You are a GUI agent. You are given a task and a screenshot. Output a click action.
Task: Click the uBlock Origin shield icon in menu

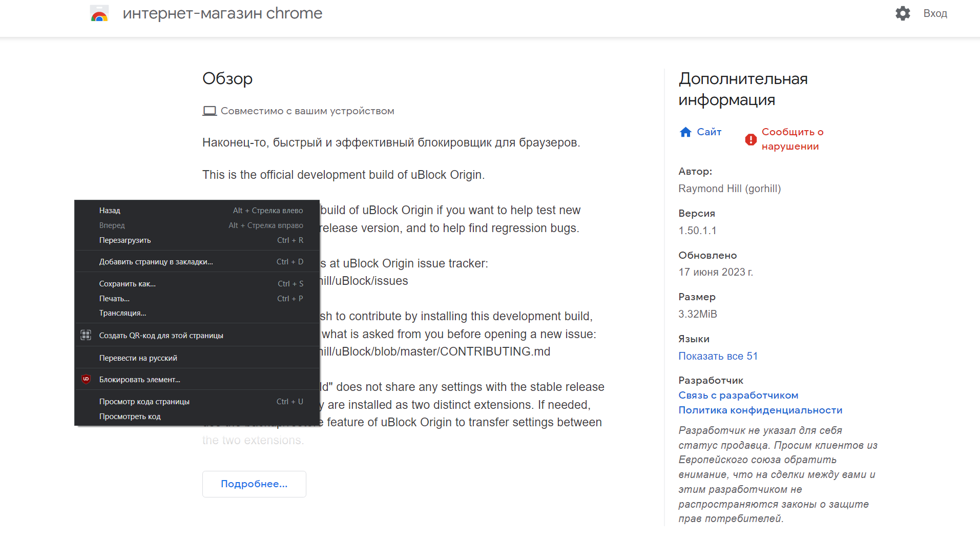pyautogui.click(x=86, y=379)
